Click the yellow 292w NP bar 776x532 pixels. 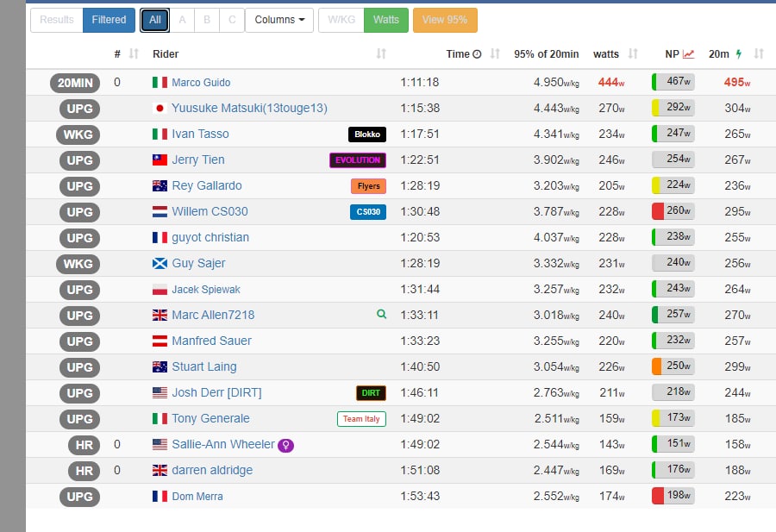(673, 108)
